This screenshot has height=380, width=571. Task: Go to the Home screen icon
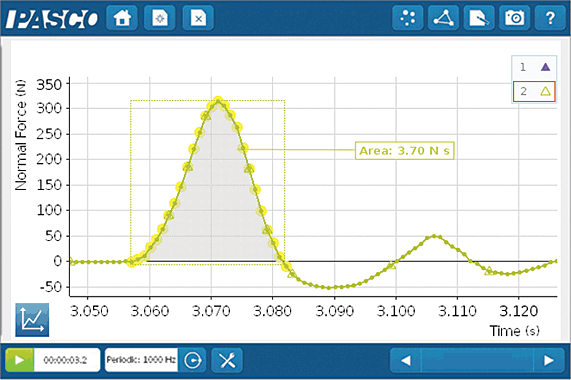122,18
